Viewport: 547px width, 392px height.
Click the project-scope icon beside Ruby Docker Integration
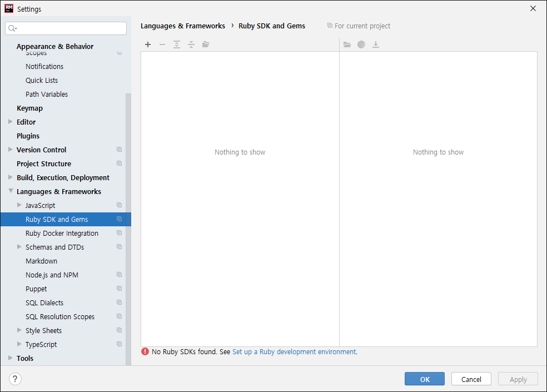point(120,233)
